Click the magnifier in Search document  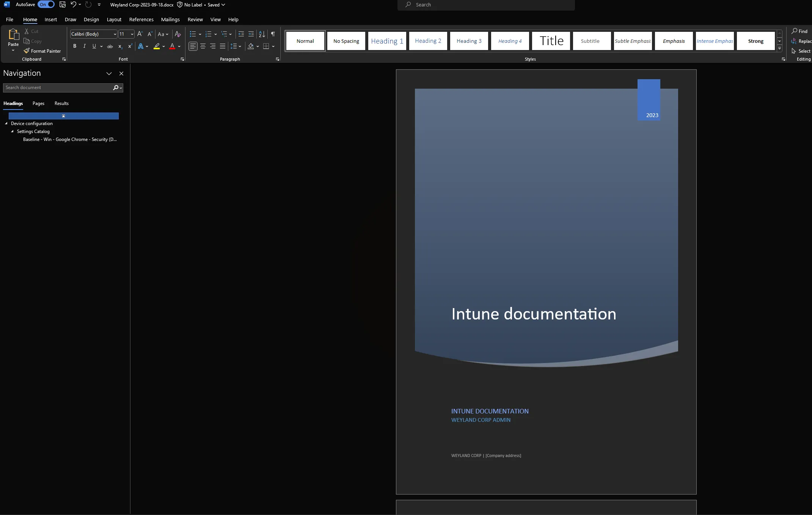tap(116, 88)
